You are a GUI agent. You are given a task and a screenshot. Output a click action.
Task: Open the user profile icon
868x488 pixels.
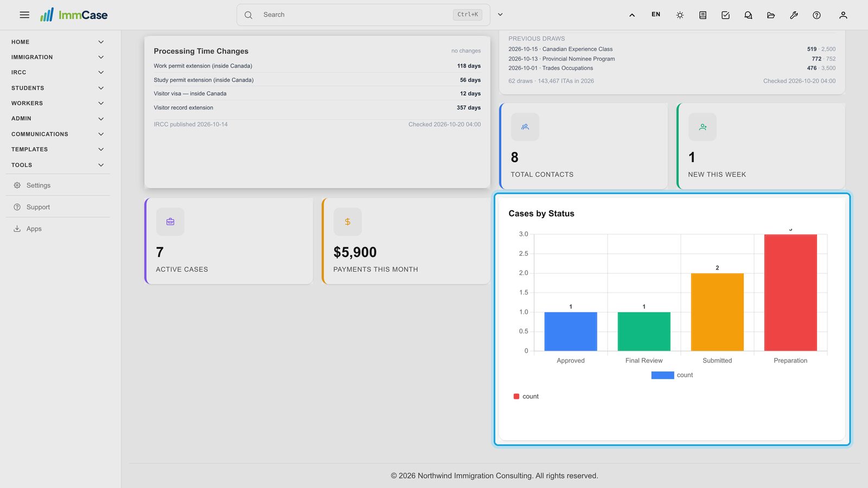[843, 15]
